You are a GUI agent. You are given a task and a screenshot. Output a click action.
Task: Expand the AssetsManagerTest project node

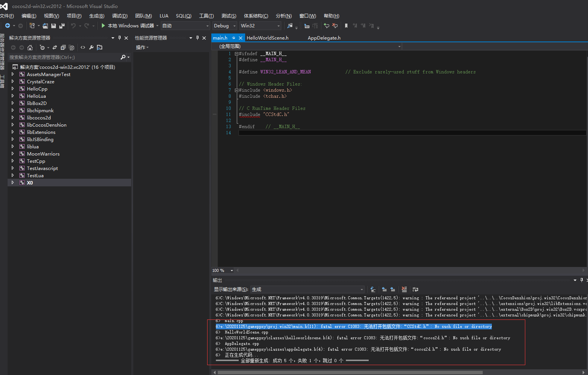(13, 75)
